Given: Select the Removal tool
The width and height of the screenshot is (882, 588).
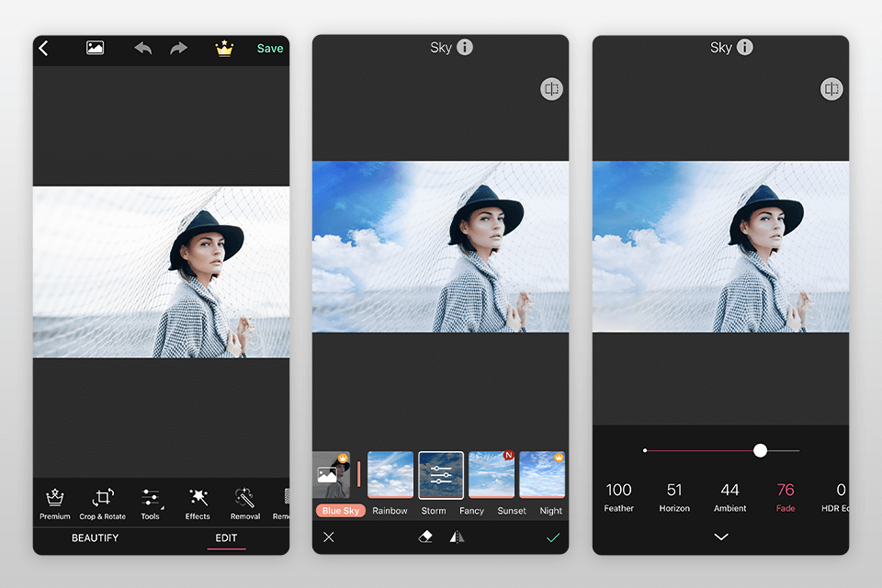Looking at the screenshot, I should [244, 504].
